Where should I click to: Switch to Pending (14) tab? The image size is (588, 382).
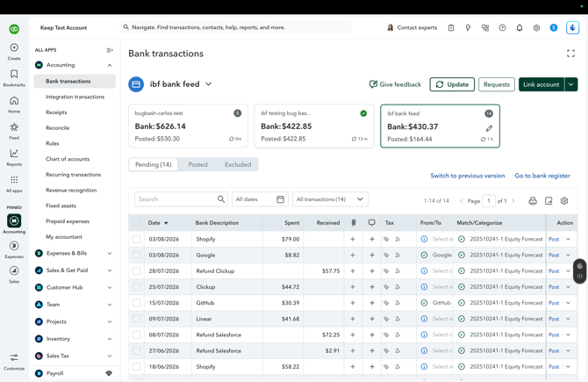pyautogui.click(x=153, y=165)
